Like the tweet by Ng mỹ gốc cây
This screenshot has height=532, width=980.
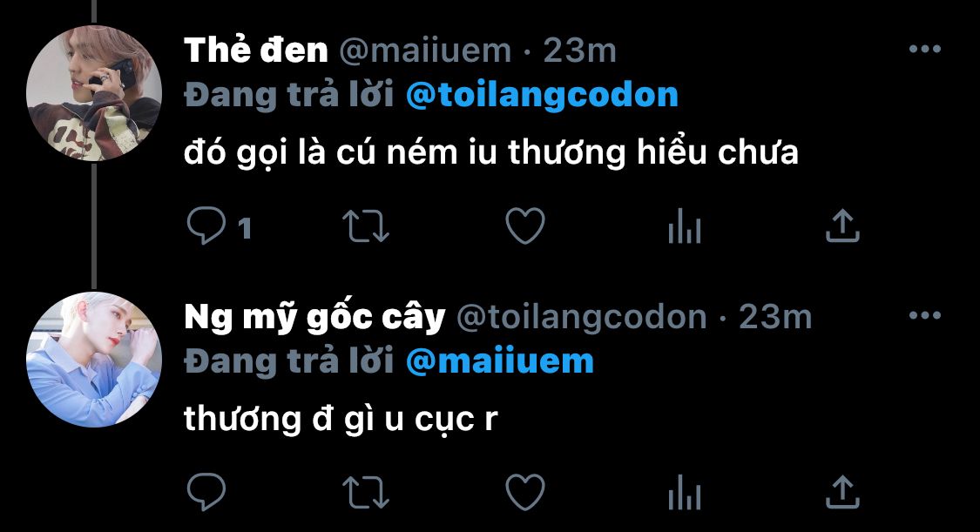(x=525, y=492)
